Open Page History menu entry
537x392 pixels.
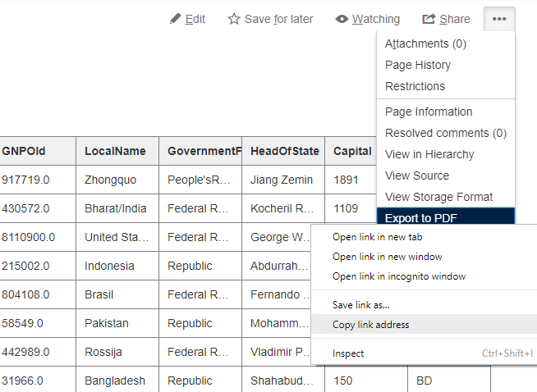(x=418, y=65)
